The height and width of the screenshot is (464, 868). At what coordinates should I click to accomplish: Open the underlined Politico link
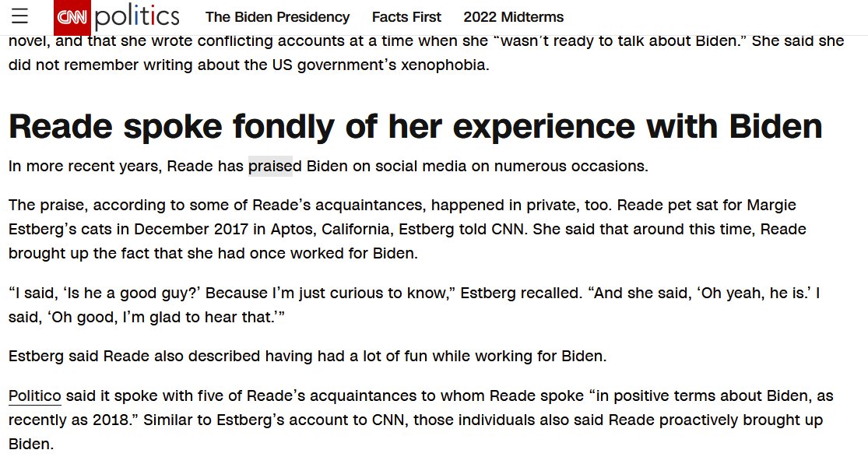[35, 396]
